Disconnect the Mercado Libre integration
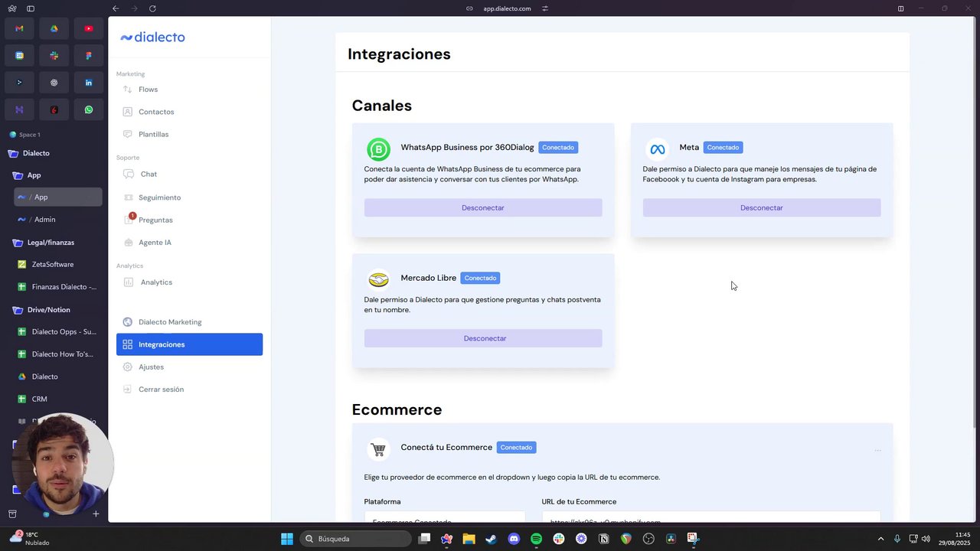Screen dimensions: 980x551 tap(483, 338)
